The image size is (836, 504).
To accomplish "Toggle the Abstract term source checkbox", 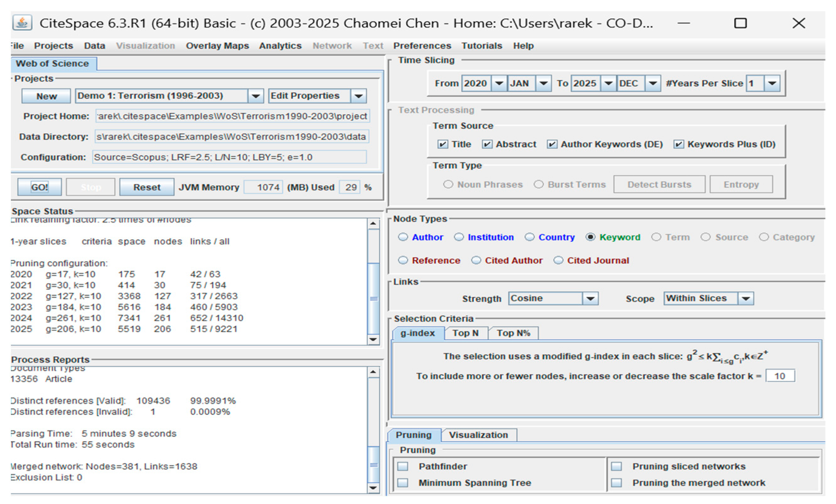I will click(x=487, y=144).
